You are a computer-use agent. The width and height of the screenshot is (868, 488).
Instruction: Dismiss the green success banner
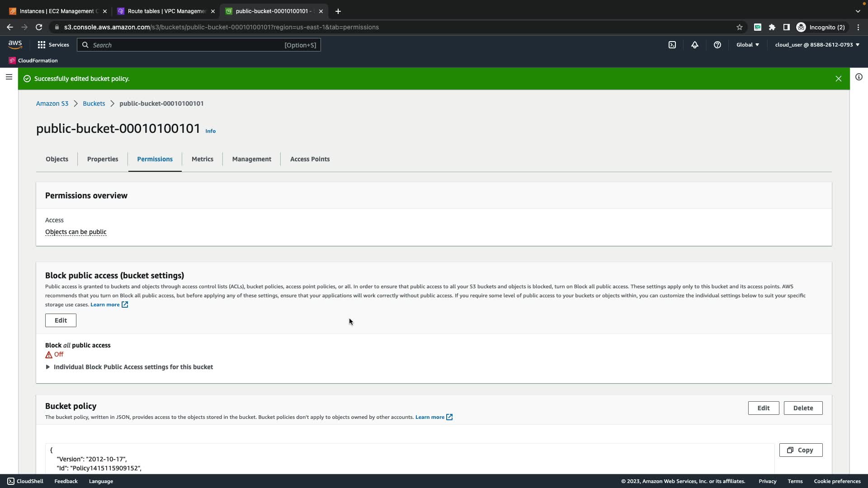click(x=839, y=79)
